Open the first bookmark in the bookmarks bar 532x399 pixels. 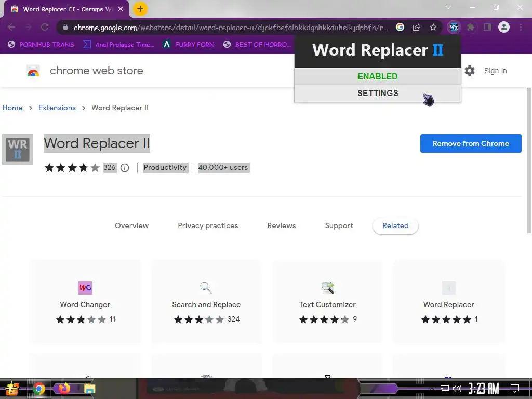click(x=41, y=45)
